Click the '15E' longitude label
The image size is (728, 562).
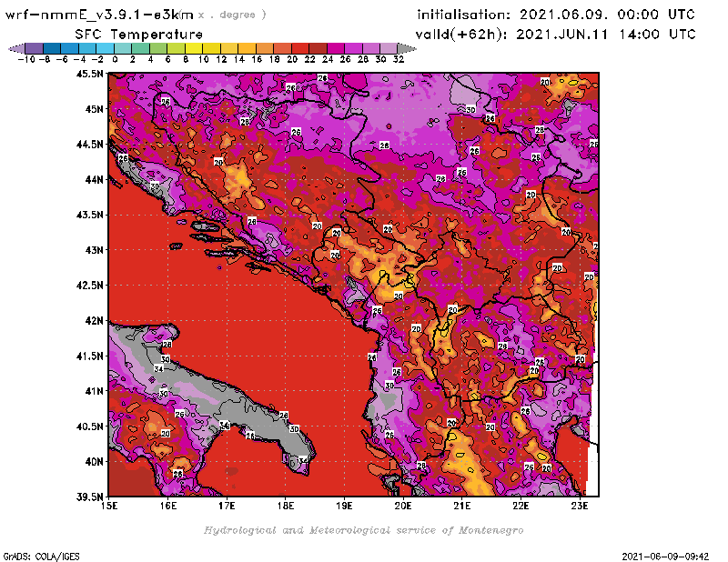click(109, 506)
